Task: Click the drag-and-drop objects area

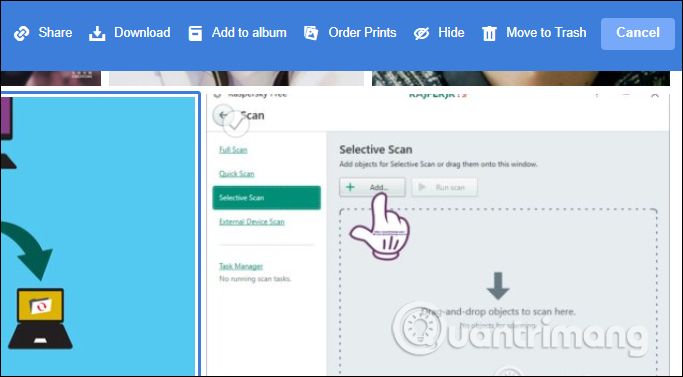Action: click(498, 292)
